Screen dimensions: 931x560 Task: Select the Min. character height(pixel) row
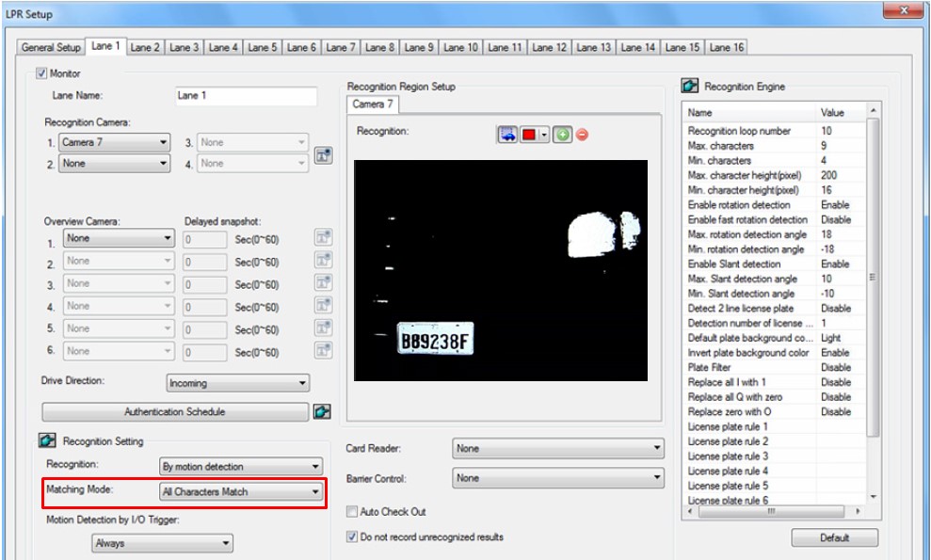[776, 190]
